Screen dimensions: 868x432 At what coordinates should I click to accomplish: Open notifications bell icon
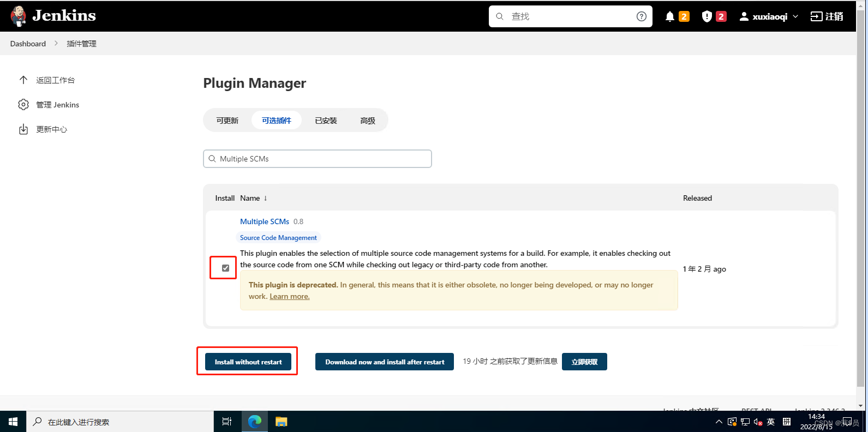670,16
